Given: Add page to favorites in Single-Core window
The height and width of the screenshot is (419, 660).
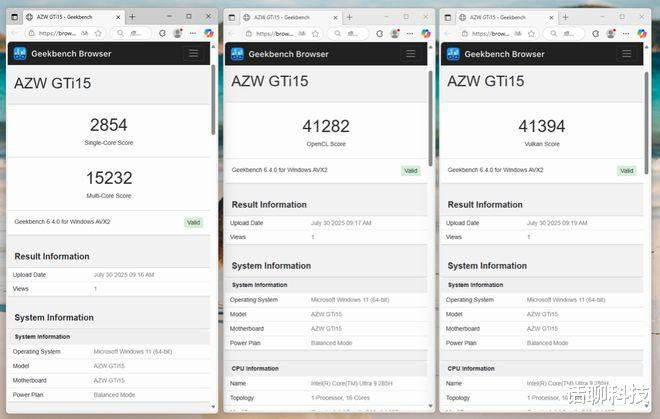Looking at the screenshot, I should click(x=98, y=33).
